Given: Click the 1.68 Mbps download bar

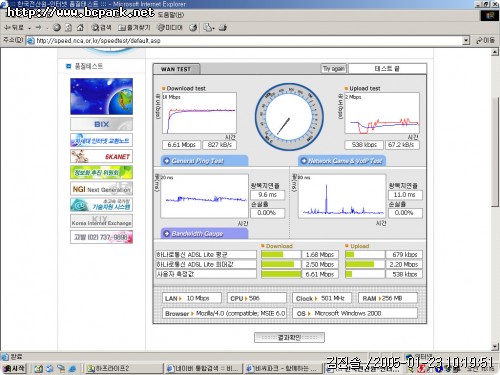Looking at the screenshot, I should (x=281, y=255).
